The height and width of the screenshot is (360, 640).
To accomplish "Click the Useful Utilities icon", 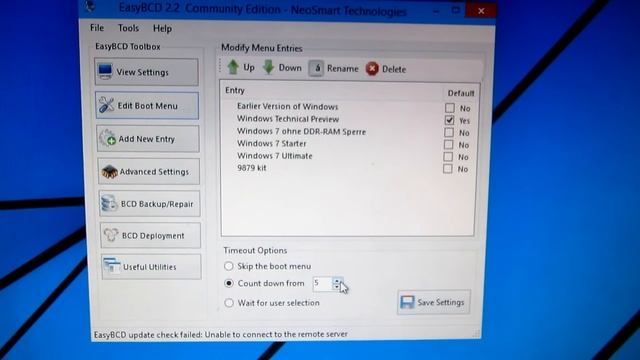I will click(112, 266).
